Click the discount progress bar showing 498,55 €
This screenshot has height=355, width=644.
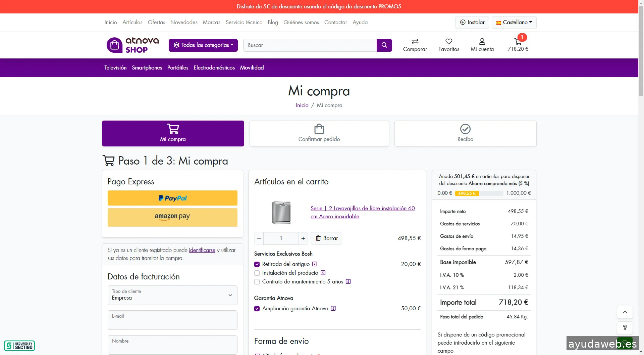pos(479,193)
